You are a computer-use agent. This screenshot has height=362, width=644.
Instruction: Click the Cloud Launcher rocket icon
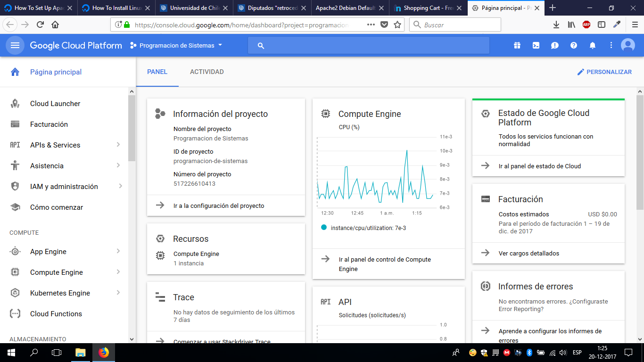pos(15,104)
